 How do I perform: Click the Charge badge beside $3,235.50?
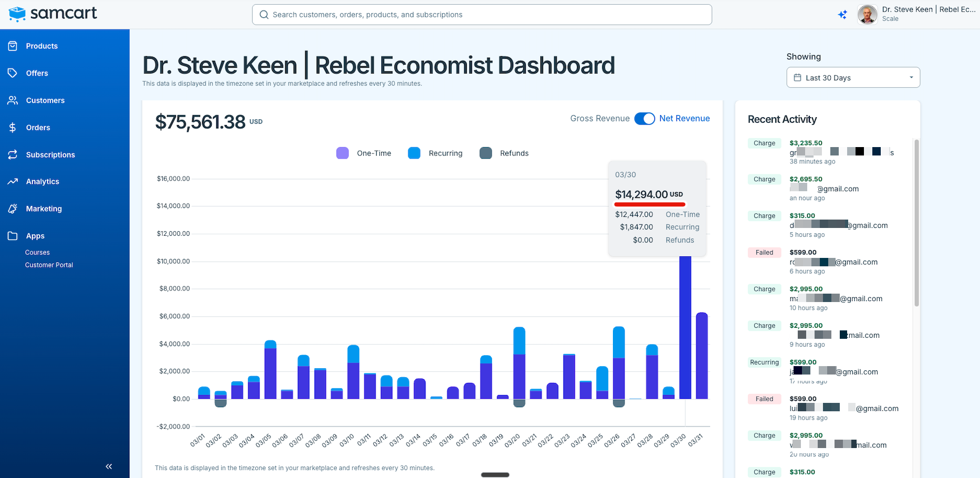click(764, 143)
